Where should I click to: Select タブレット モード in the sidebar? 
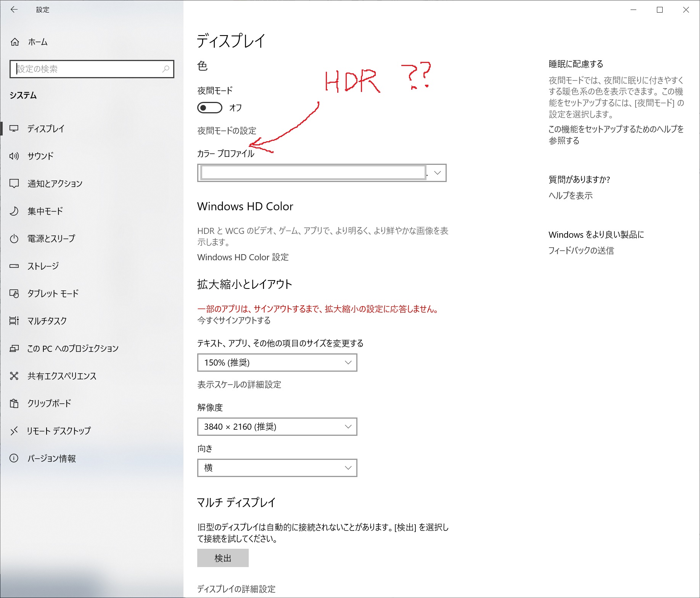[x=92, y=293]
